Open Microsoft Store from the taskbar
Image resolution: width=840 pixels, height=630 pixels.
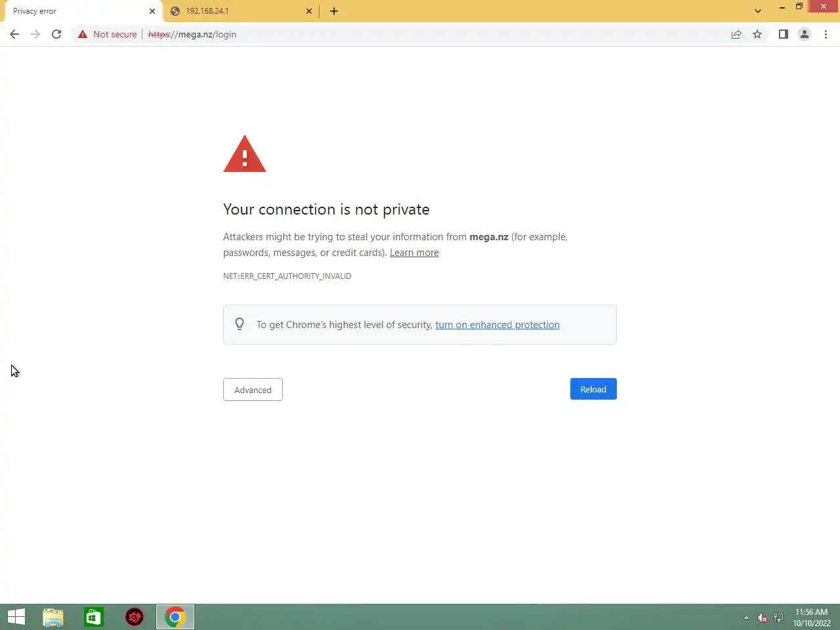point(94,617)
